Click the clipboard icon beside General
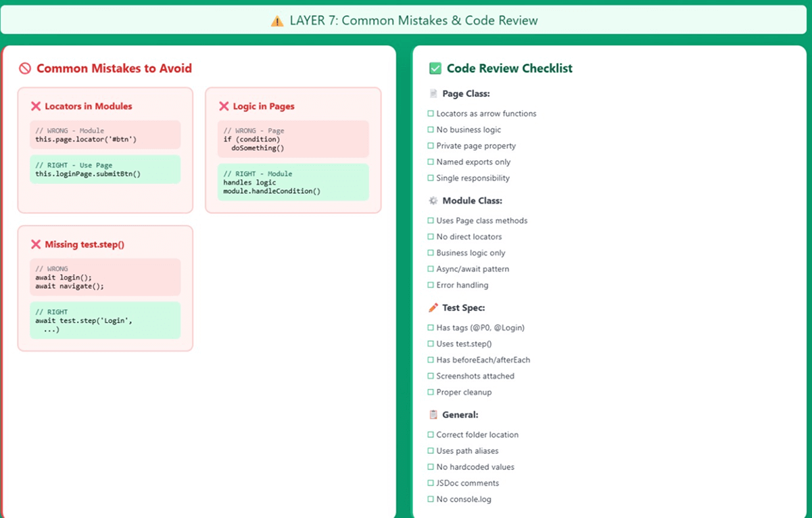Image resolution: width=812 pixels, height=518 pixels. (x=433, y=415)
